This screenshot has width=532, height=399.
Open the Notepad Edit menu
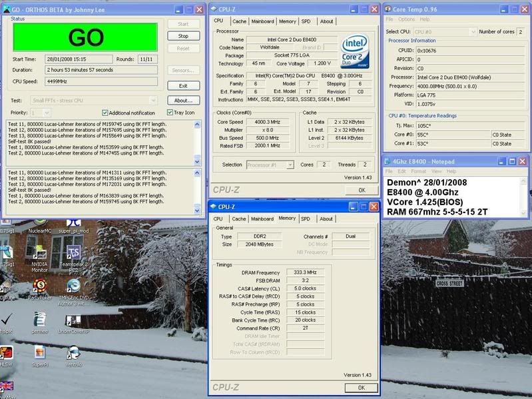tap(401, 171)
